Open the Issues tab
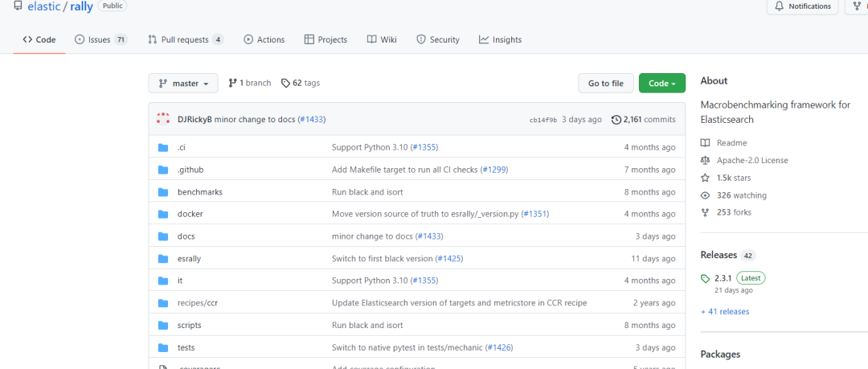This screenshot has height=369, width=868. click(101, 39)
